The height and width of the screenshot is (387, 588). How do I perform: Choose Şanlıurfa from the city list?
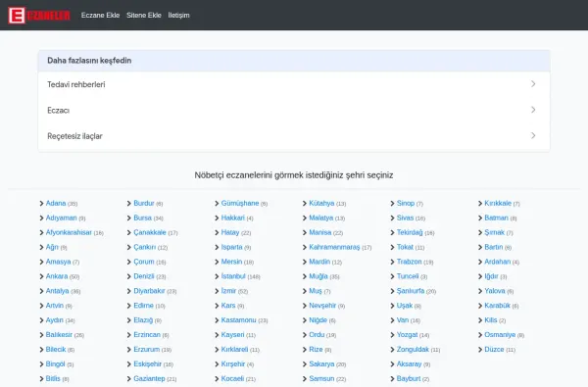411,291
